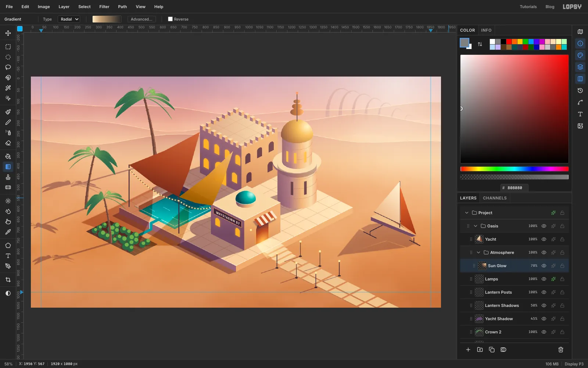
Task: Select the Text tool in left toolbar
Action: coord(8,256)
